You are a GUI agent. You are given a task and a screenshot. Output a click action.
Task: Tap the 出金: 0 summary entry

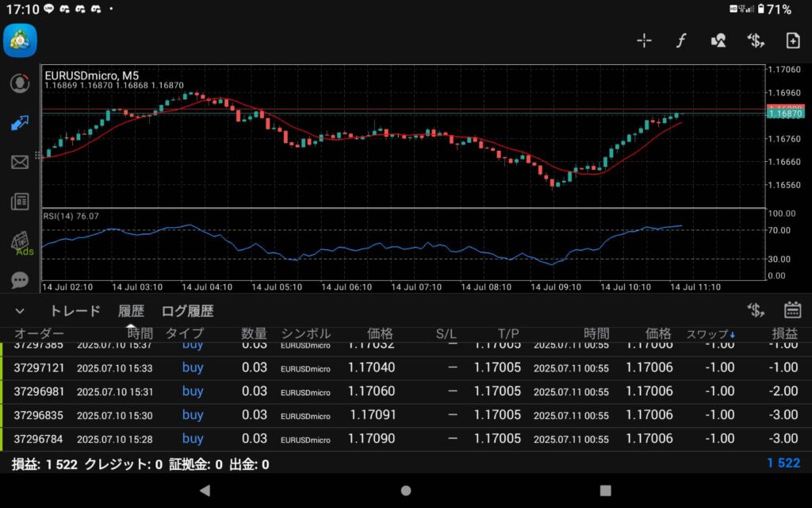pyautogui.click(x=249, y=464)
